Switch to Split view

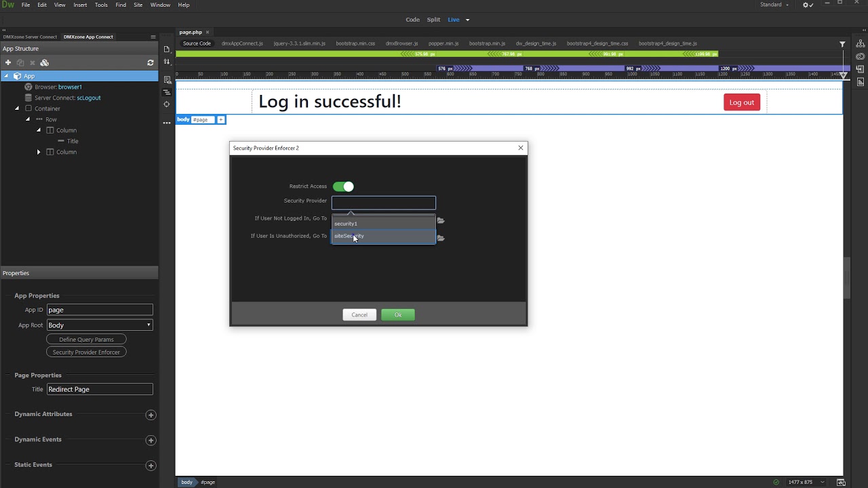coord(433,20)
